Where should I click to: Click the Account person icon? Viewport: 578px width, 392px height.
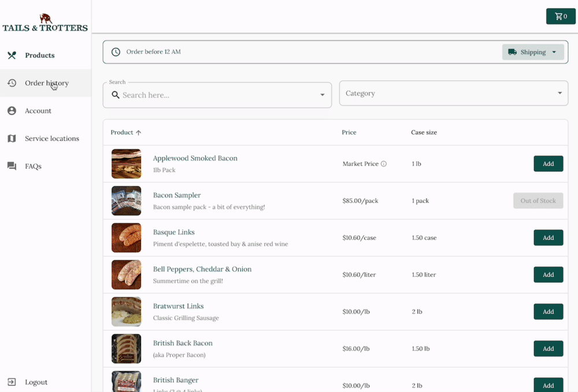point(12,111)
